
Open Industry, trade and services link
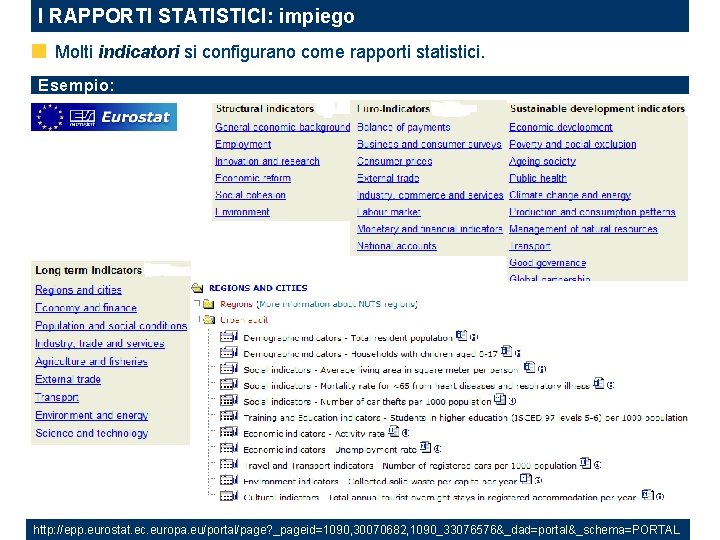(x=100, y=343)
